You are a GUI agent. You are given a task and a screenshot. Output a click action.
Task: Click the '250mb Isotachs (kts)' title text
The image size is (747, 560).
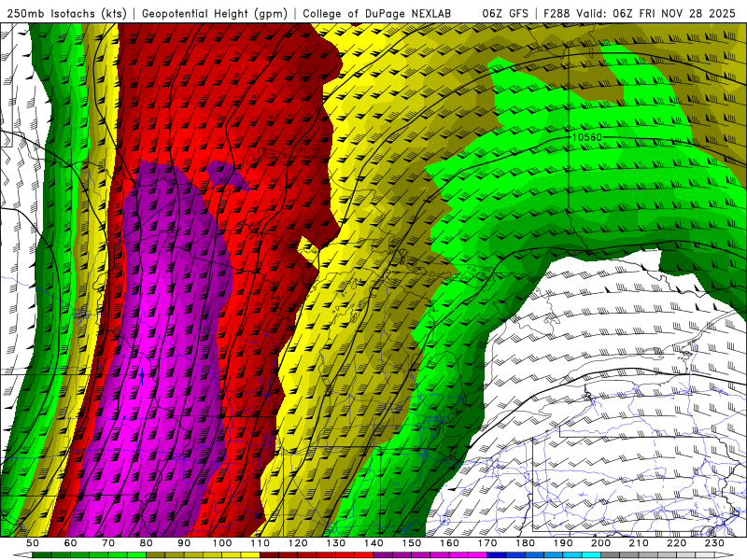pyautogui.click(x=67, y=13)
